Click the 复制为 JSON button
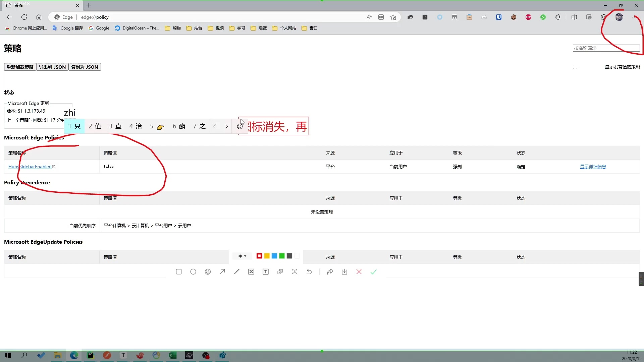644x362 pixels. [85, 67]
